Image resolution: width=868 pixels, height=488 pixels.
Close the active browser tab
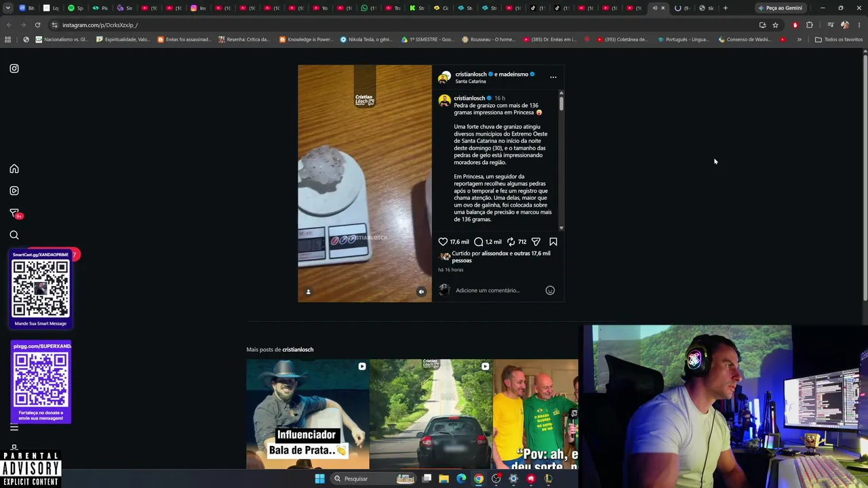tap(663, 8)
